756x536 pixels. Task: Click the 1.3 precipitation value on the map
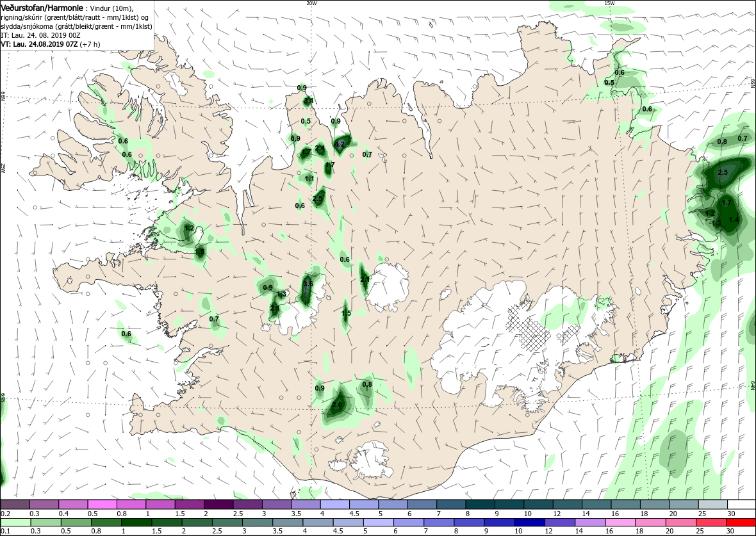(x=282, y=294)
